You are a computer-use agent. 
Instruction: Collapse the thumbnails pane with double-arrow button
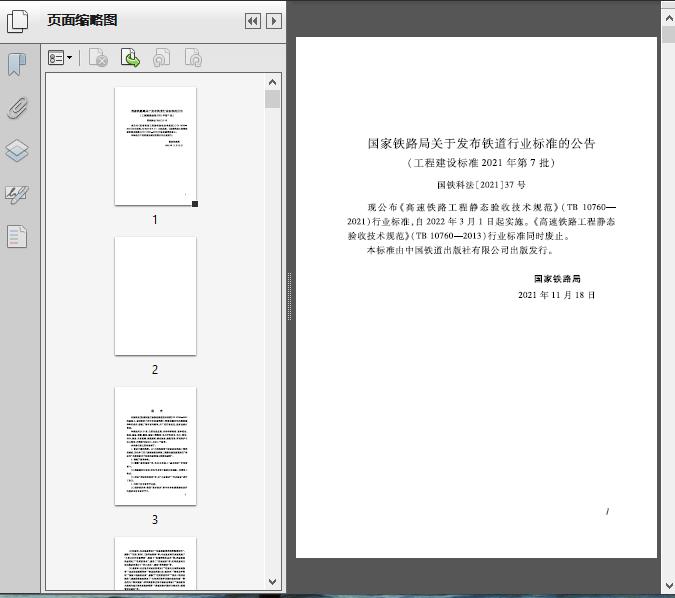click(253, 21)
